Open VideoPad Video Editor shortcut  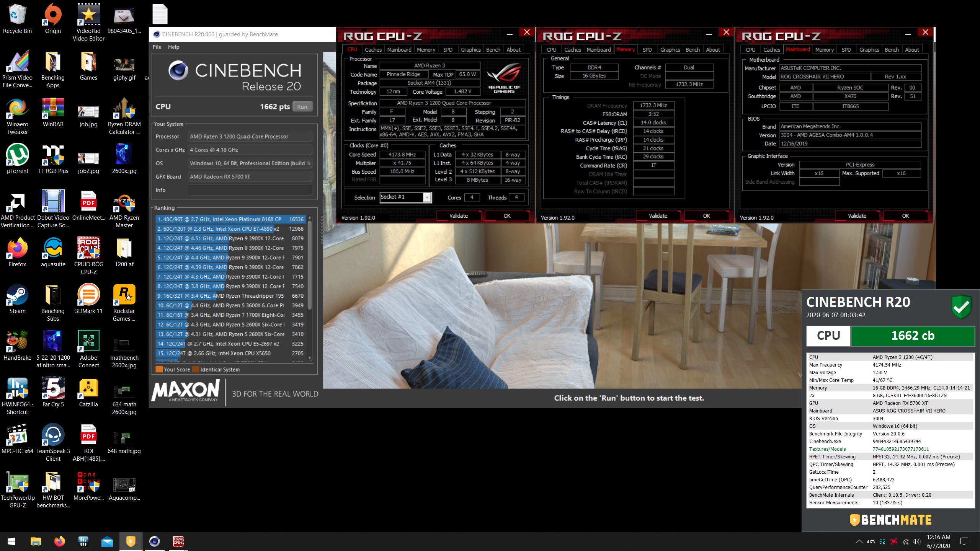(88, 22)
